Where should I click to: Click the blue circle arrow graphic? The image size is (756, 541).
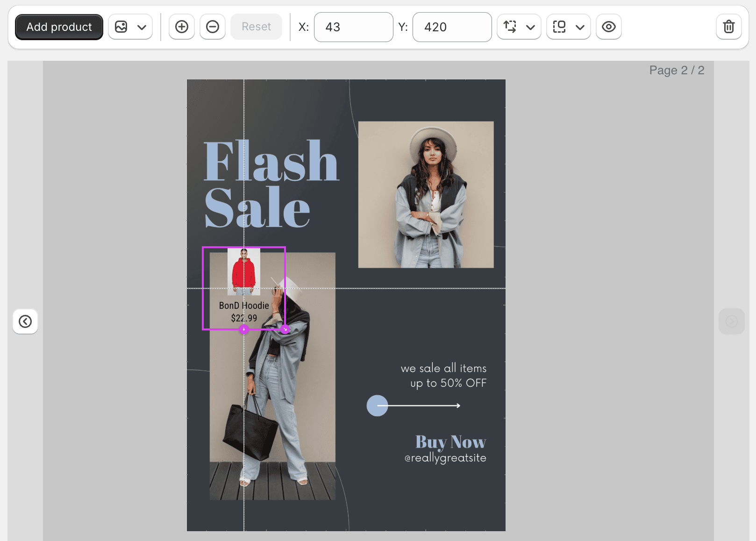[x=414, y=406]
